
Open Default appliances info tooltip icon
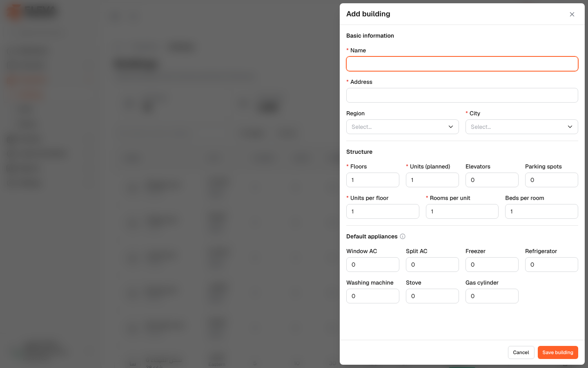coord(403,236)
